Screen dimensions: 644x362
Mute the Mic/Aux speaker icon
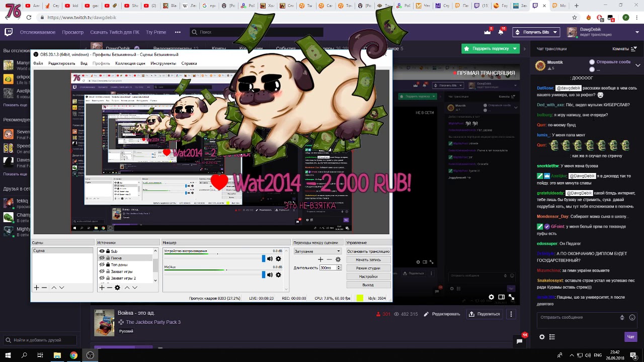coord(270,275)
